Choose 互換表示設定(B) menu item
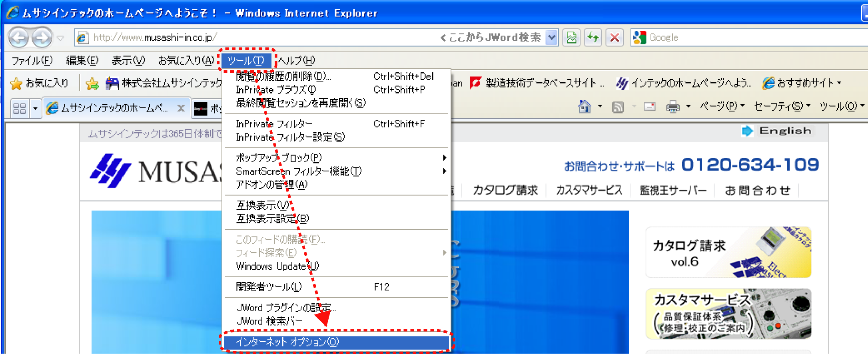The width and height of the screenshot is (868, 354). (x=337, y=219)
